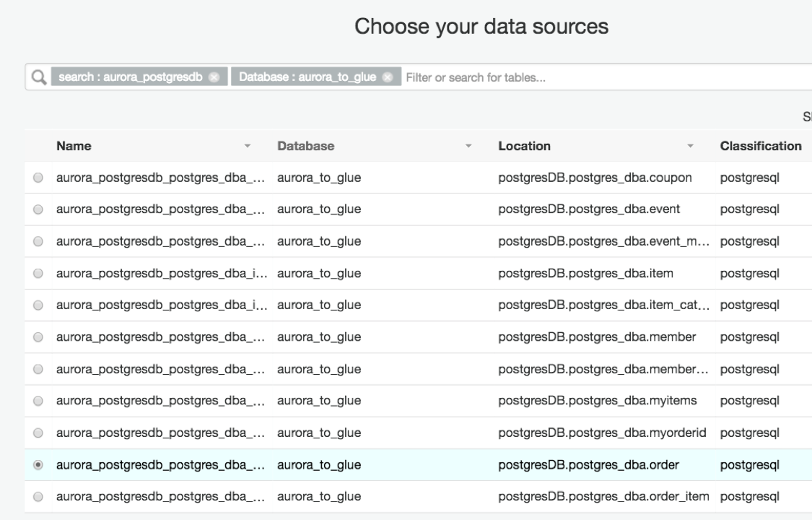Toggle the selected order table radio button
Viewport: 812px width, 520px height.
pos(38,464)
